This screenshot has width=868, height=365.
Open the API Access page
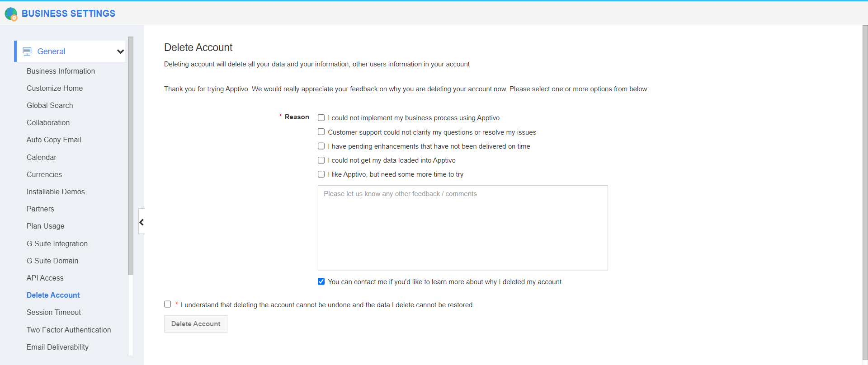coord(45,278)
